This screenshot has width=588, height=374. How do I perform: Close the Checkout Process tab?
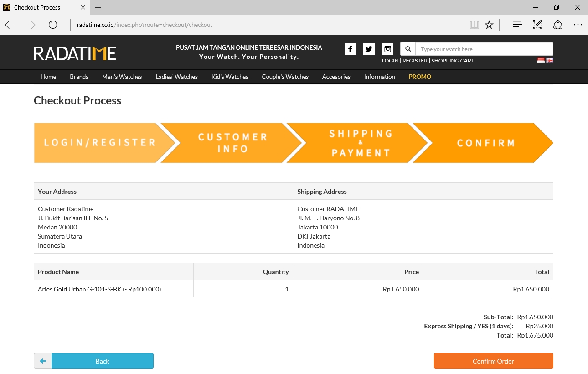point(83,7)
